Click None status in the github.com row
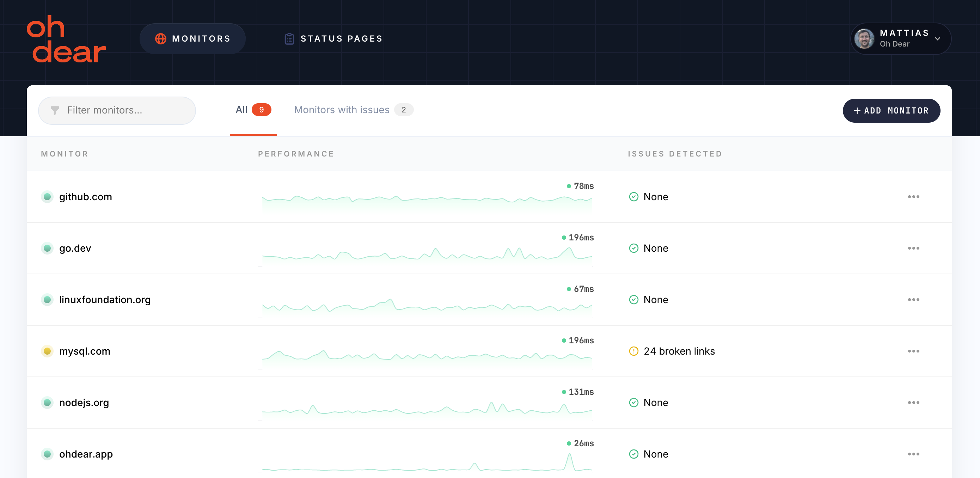This screenshot has height=478, width=980. 655,197
